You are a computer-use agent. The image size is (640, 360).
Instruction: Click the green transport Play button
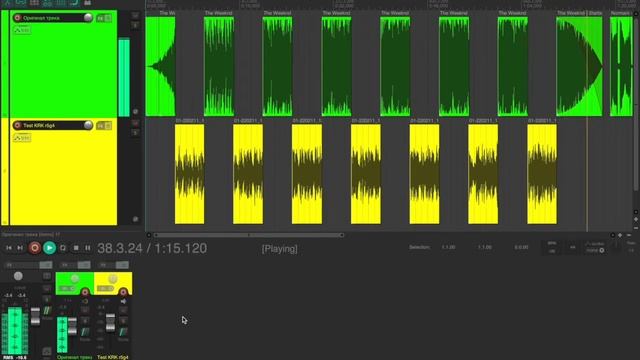(49, 248)
